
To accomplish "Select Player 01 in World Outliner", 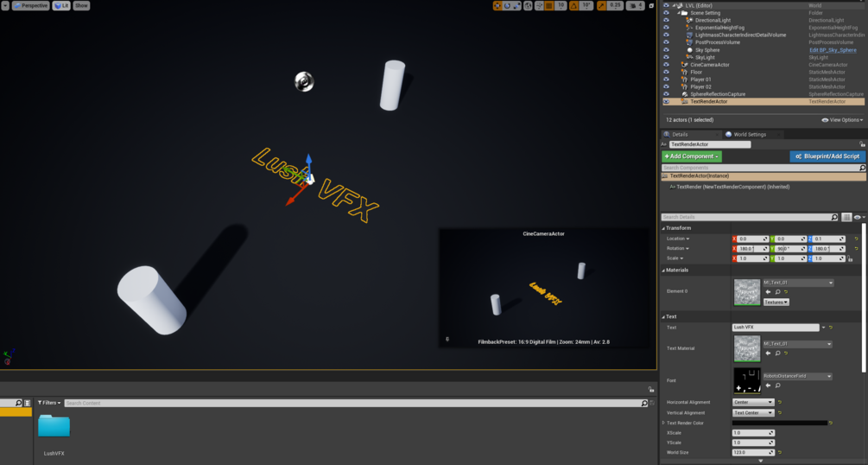I will (700, 80).
